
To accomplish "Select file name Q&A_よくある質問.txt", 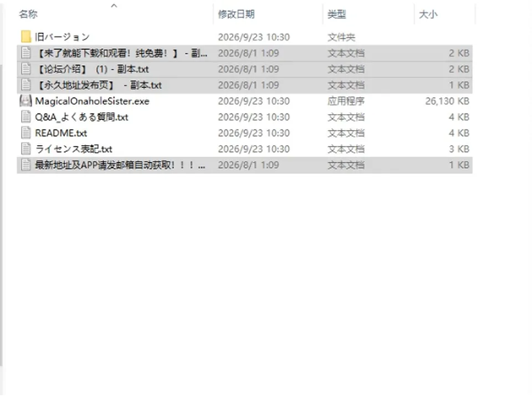I will coord(81,117).
